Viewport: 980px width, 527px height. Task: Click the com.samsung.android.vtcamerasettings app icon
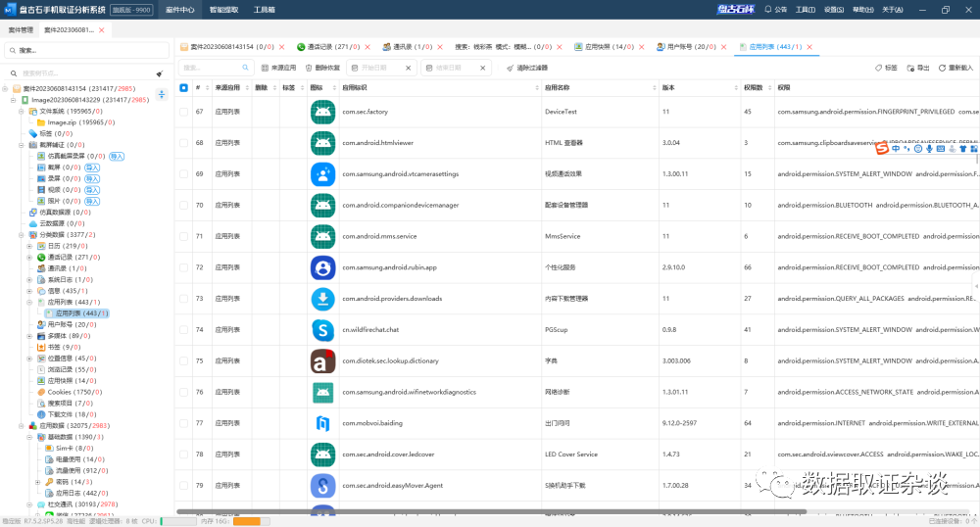click(322, 174)
